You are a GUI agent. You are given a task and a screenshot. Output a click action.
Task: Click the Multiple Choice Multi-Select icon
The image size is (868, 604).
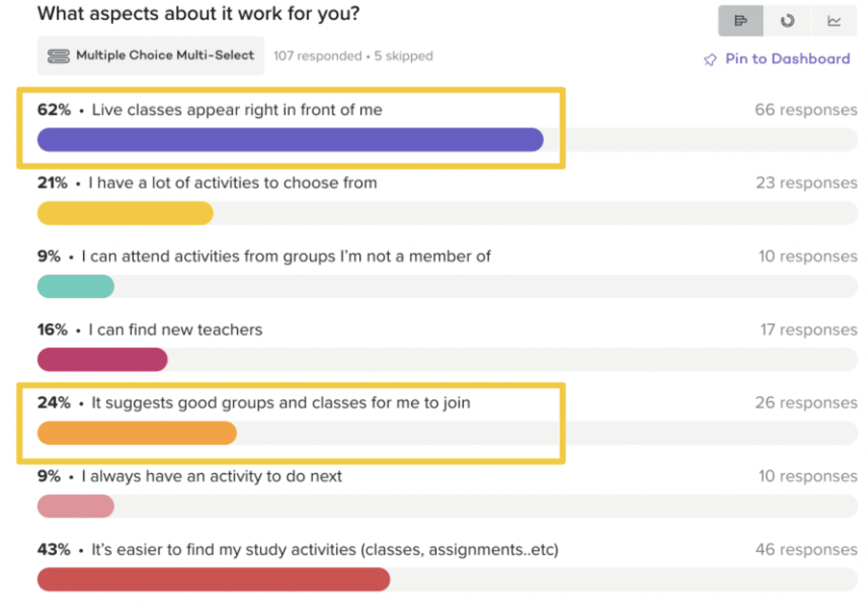(x=58, y=56)
